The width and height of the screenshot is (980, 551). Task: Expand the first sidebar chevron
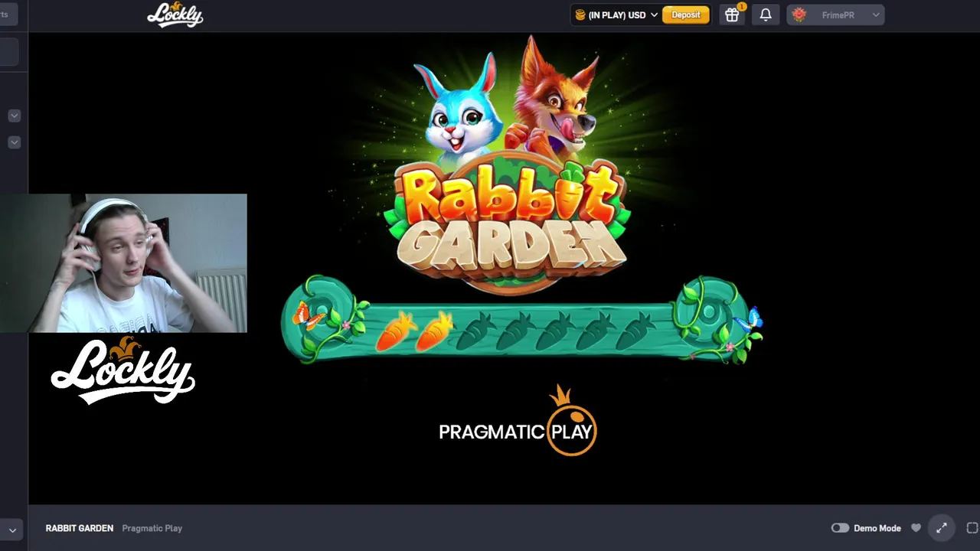[x=14, y=116]
